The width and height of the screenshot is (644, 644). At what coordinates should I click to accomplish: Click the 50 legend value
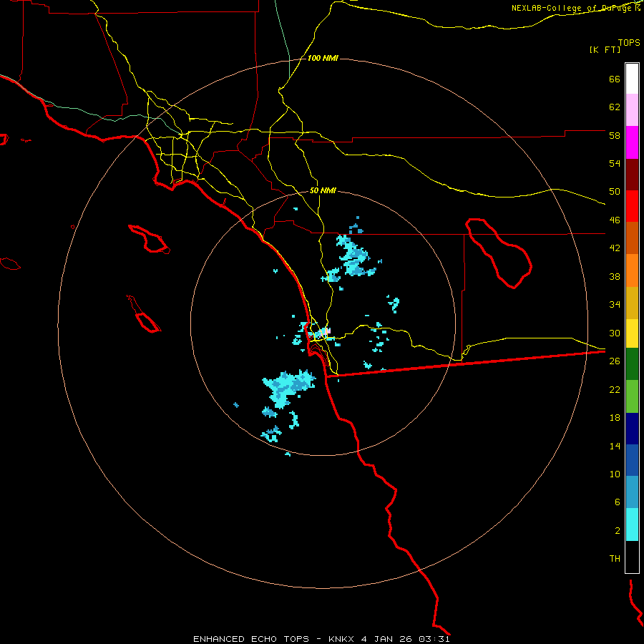tap(615, 192)
